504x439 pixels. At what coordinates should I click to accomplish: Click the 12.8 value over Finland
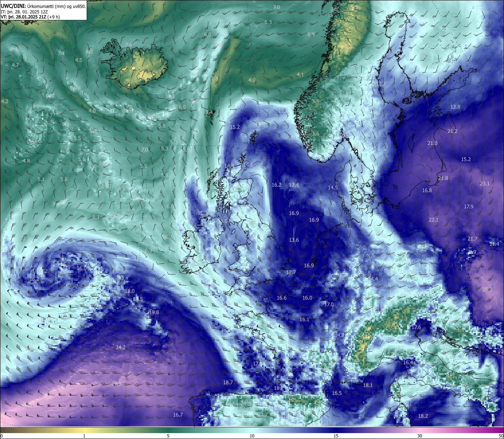(x=455, y=107)
